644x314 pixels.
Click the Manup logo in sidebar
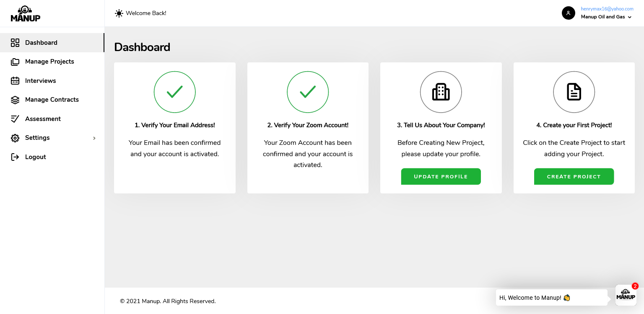point(26,14)
